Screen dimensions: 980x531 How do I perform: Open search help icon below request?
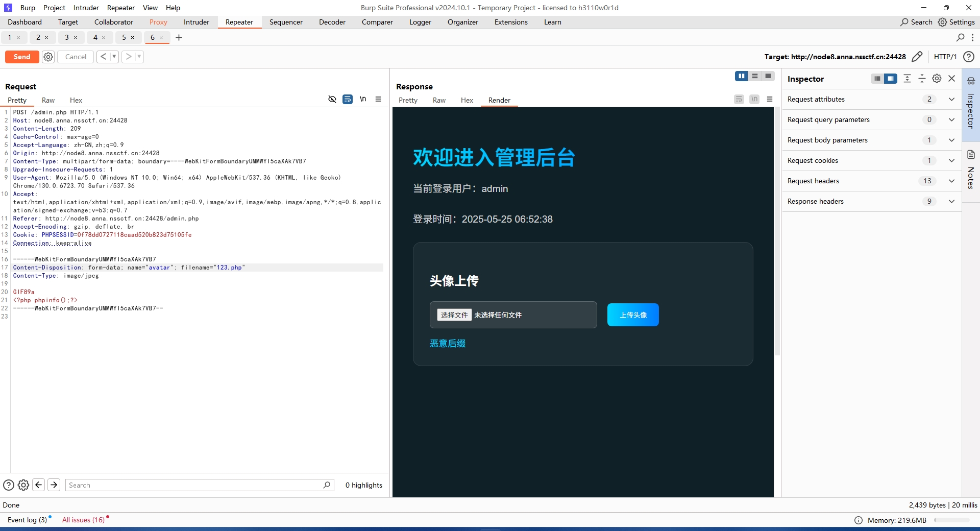pyautogui.click(x=9, y=485)
